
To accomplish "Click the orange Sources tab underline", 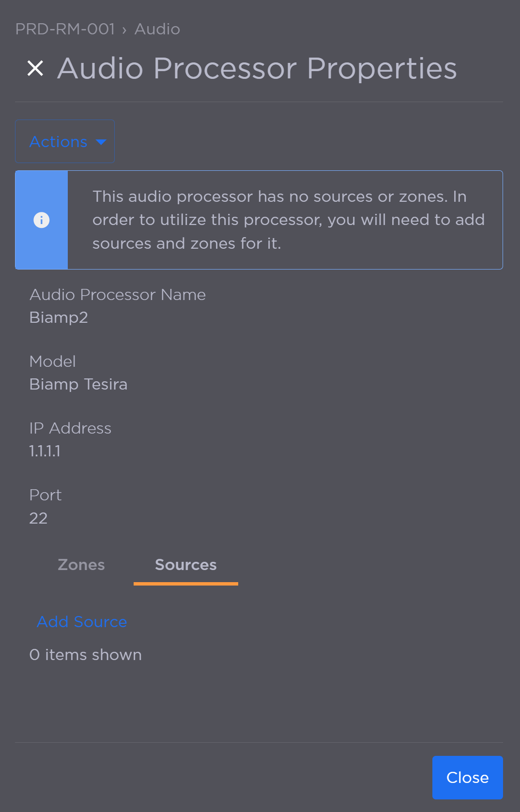I will click(185, 585).
